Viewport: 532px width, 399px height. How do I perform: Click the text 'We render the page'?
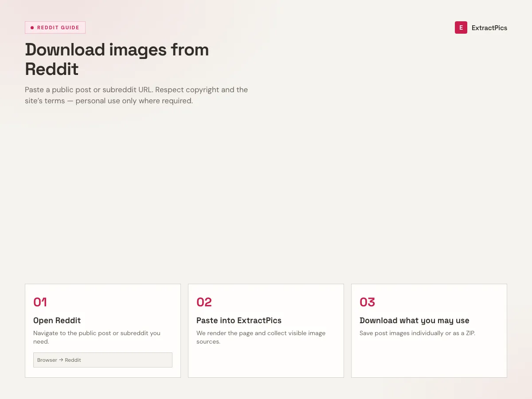pos(261,337)
